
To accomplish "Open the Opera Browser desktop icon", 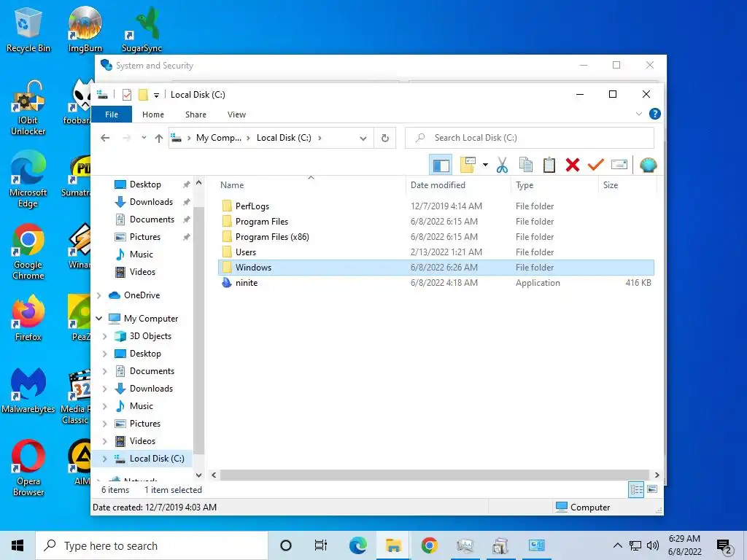I will click(28, 468).
